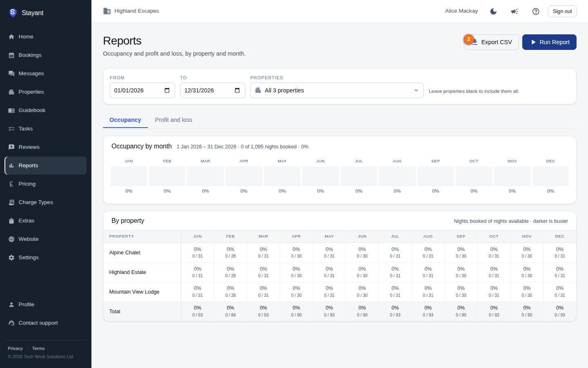
Task: Toggle dark mode moon icon
Action: [493, 11]
